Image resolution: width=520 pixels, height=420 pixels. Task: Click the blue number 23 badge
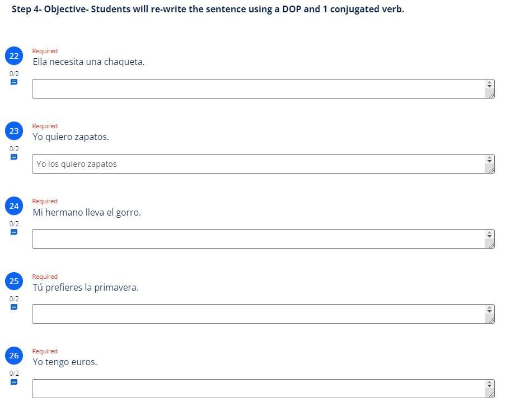[x=14, y=131]
